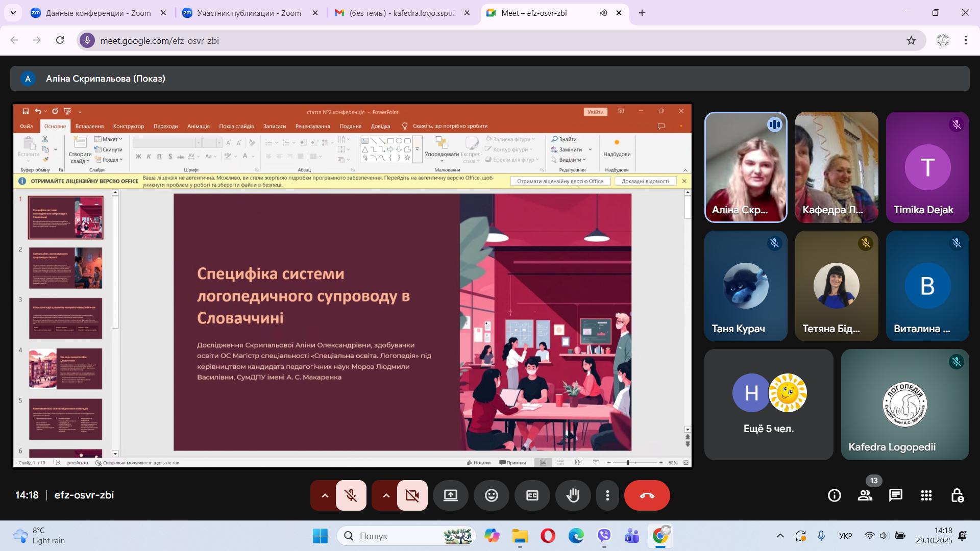Switch to the Gmail (без темы) tab
This screenshot has width=980, height=551.
(x=401, y=13)
